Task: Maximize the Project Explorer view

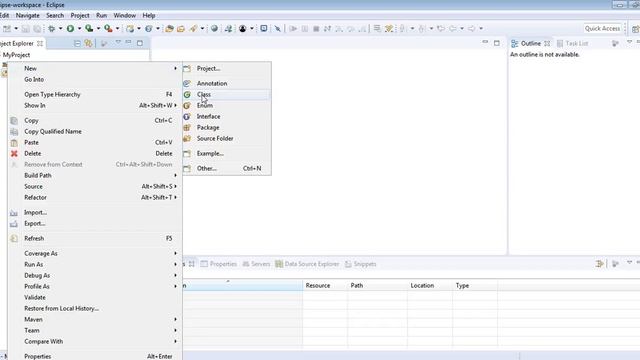Action: tap(140, 43)
